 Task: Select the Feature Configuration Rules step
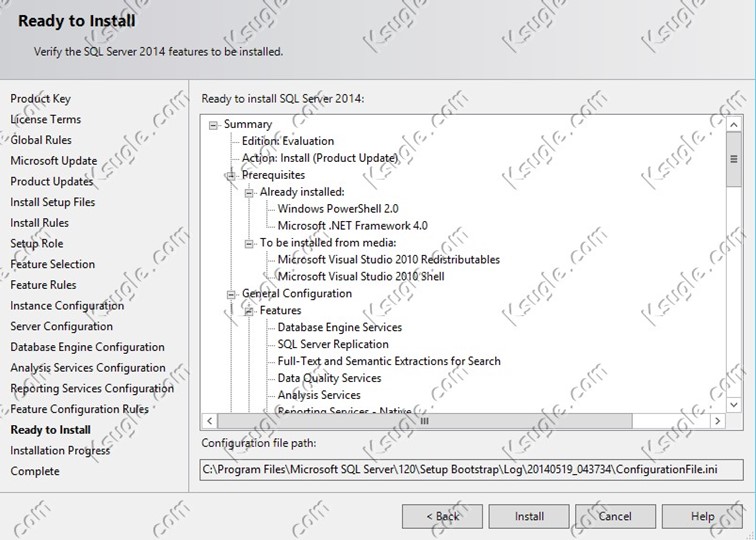pos(80,409)
